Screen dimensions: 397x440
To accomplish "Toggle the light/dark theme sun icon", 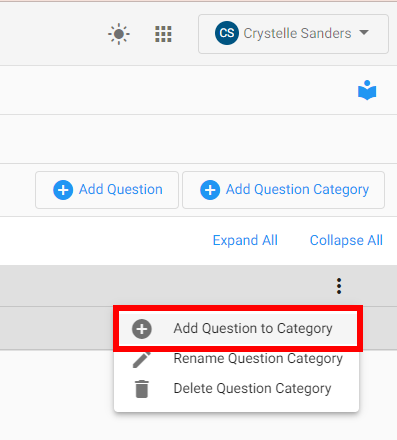I will 119,34.
